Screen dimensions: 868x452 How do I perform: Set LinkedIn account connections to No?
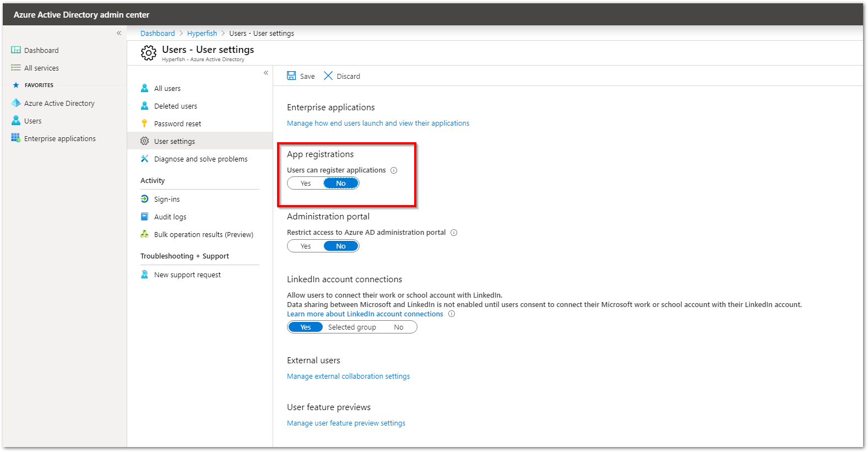[399, 327]
